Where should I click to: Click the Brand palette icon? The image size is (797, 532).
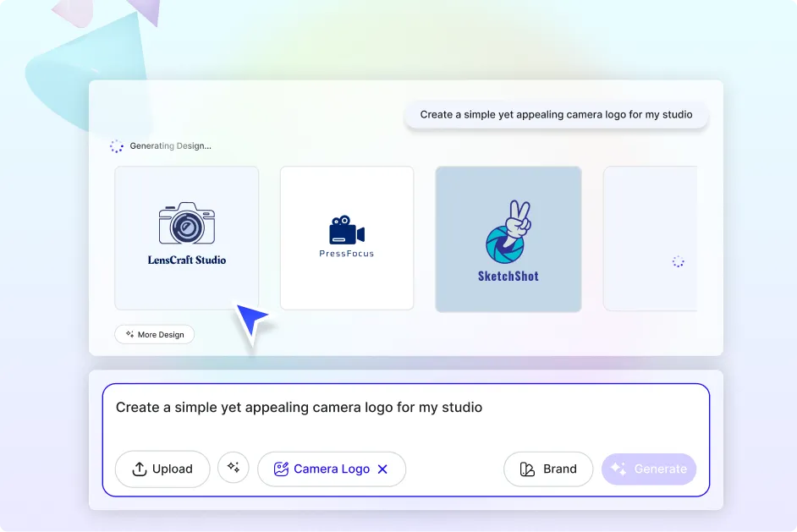(x=528, y=469)
